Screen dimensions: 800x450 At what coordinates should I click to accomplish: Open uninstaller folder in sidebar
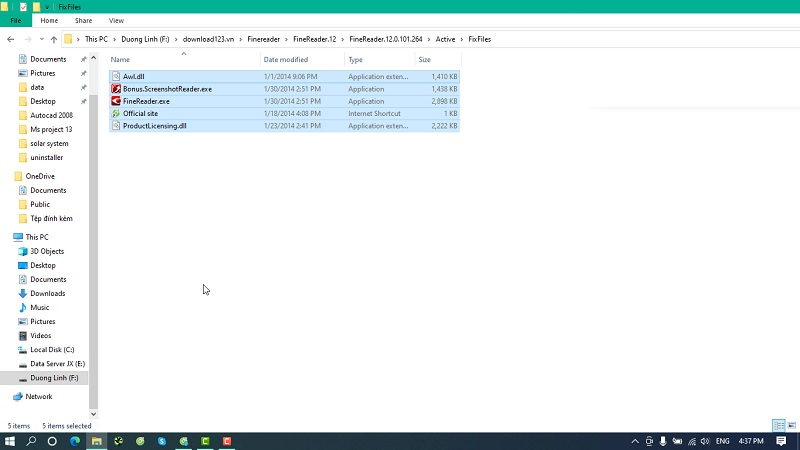[46, 158]
